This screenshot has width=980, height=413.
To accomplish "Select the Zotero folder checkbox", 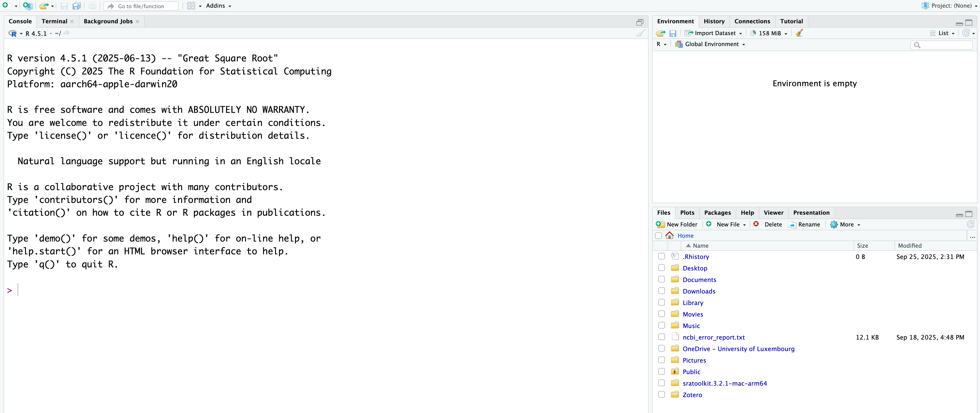I will (662, 394).
